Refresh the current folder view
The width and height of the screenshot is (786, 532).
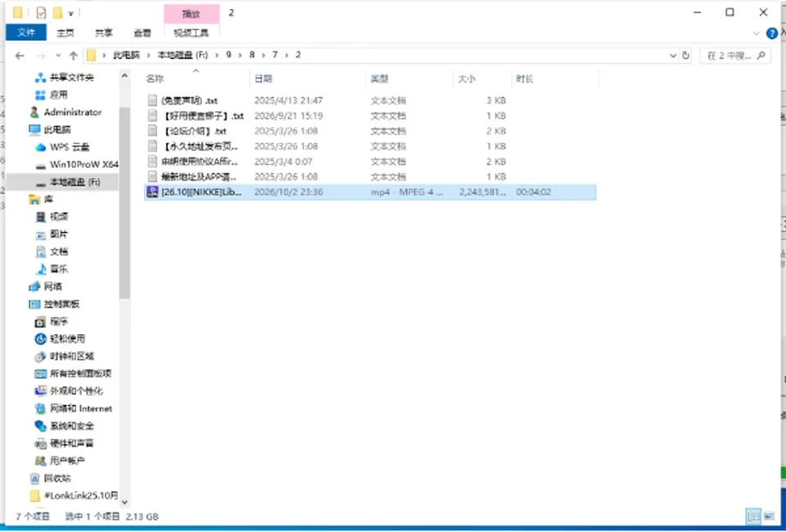pos(686,56)
